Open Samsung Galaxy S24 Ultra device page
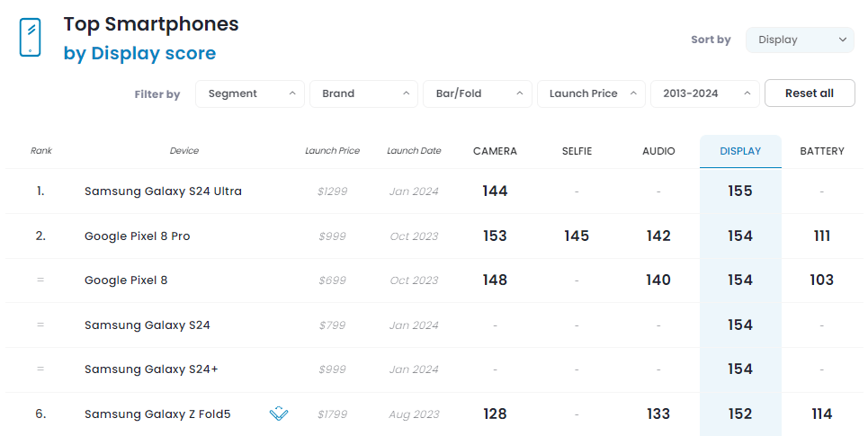 163,191
